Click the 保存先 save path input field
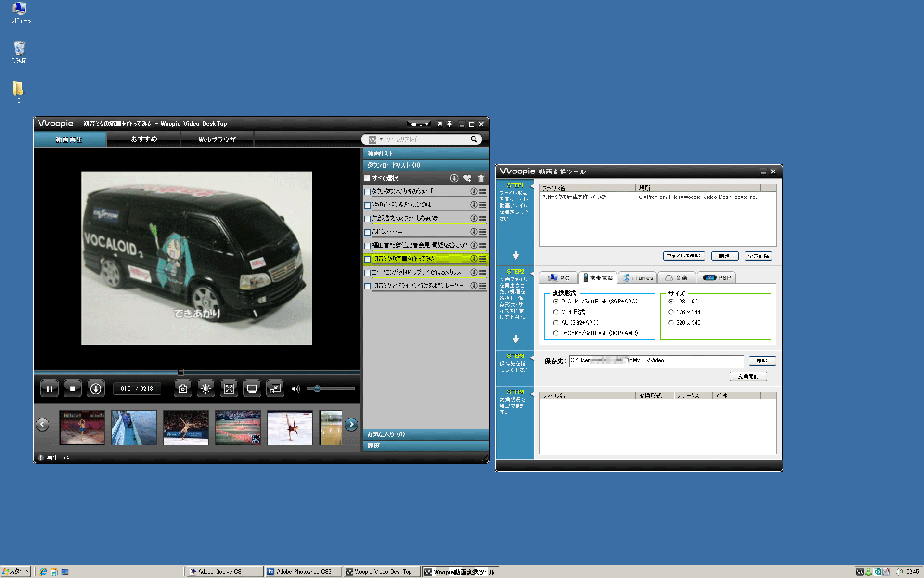924x578 pixels. click(656, 361)
